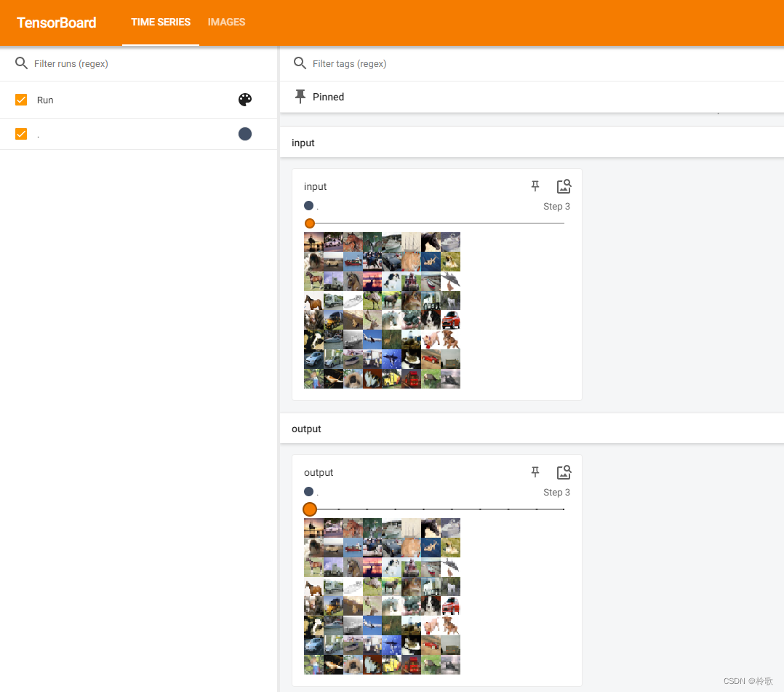Pin the output image card
Image resolution: width=784 pixels, height=692 pixels.
[x=535, y=472]
